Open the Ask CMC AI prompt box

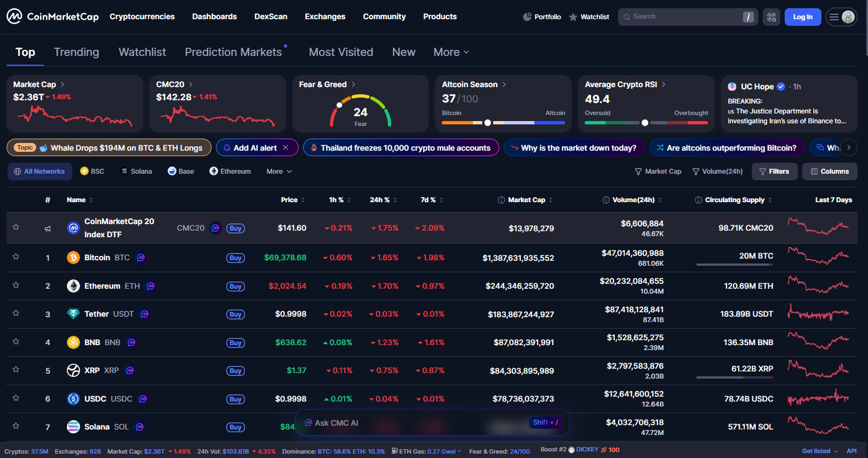coord(432,423)
